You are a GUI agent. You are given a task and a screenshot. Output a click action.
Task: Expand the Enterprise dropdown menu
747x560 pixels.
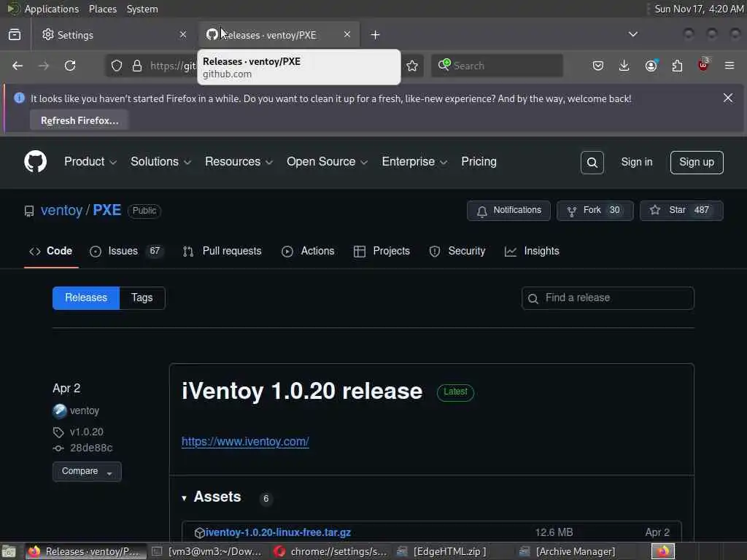click(x=414, y=162)
